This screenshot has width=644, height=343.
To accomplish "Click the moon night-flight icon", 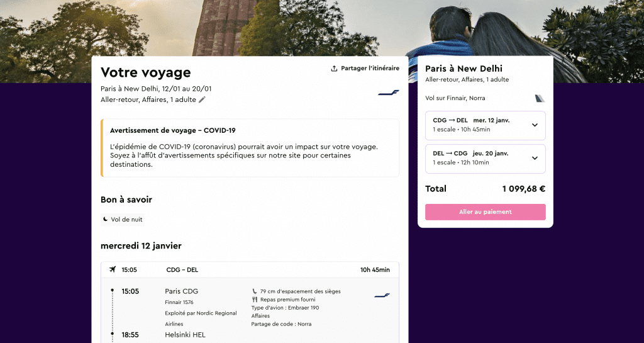I will pos(106,220).
